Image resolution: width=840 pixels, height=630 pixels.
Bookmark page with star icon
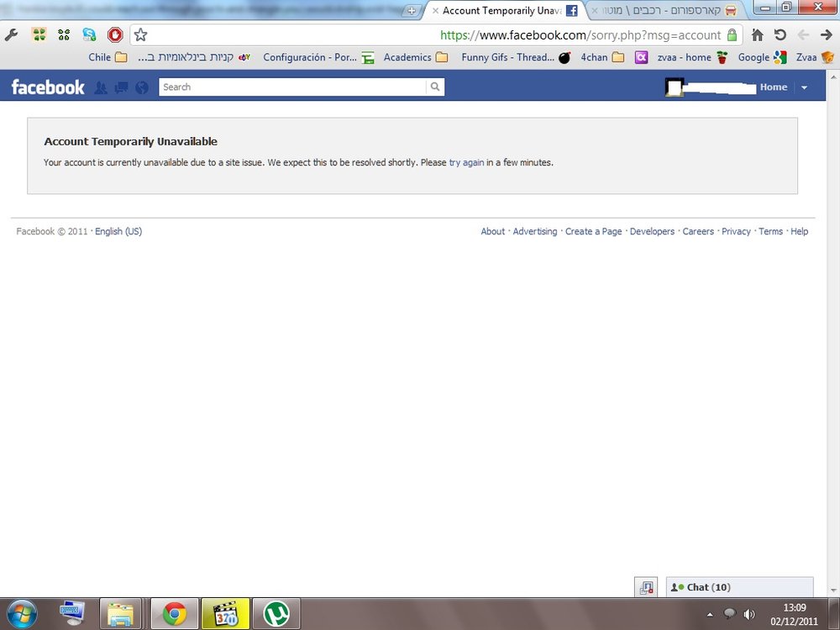pyautogui.click(x=141, y=35)
